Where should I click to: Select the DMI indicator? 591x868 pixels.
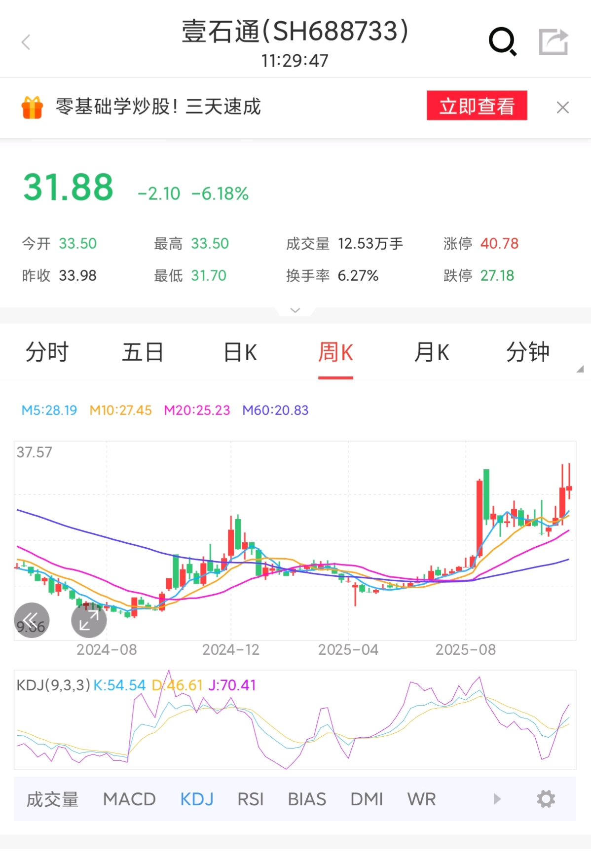[x=367, y=799]
